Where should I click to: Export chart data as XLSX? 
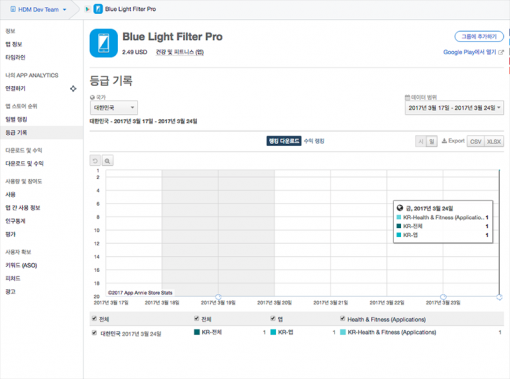[x=494, y=141]
